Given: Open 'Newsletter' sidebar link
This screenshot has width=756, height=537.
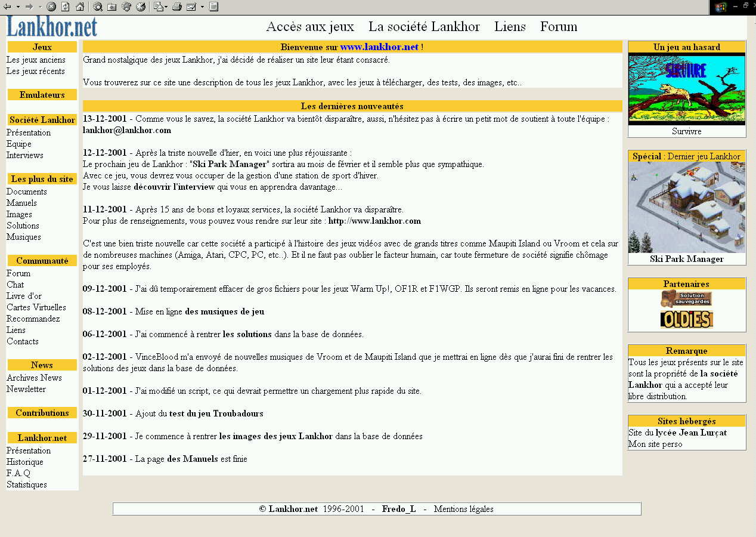Looking at the screenshot, I should 26,389.
